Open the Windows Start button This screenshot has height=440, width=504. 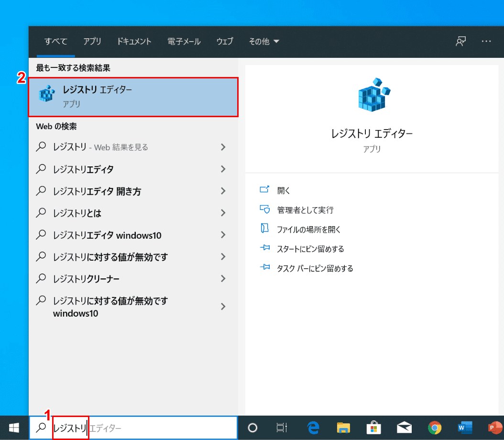[14, 428]
